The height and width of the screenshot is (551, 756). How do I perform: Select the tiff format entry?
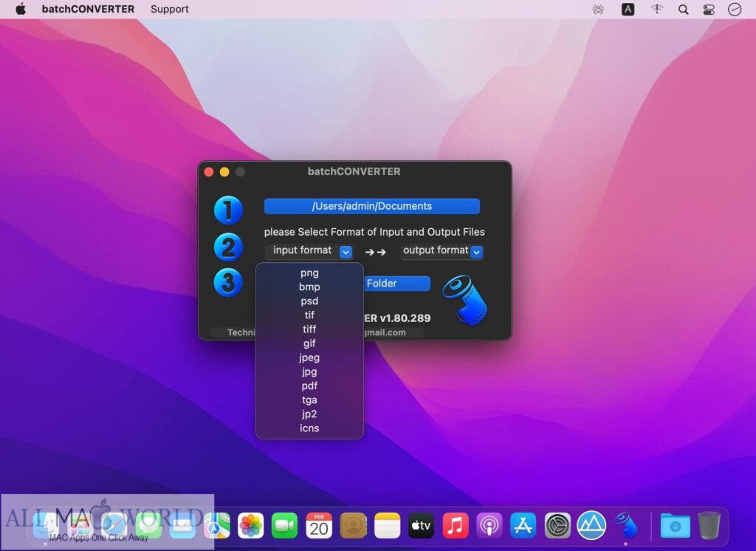click(309, 329)
